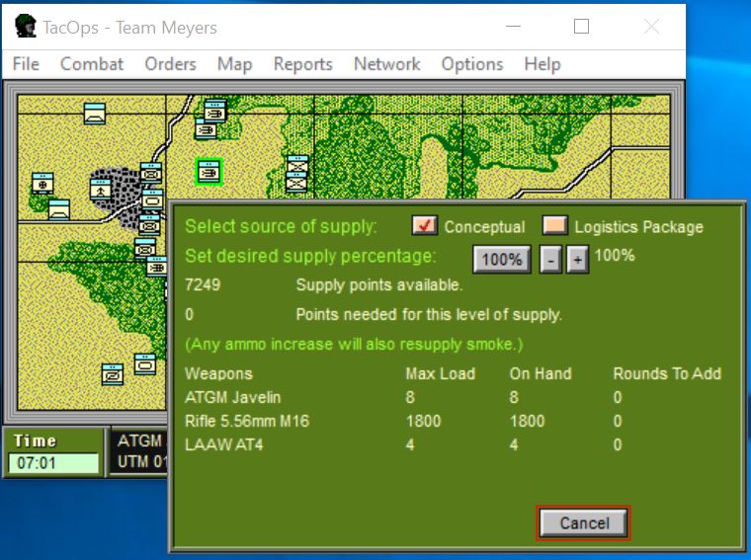Select the plain oval unit near the bottom of the map

pos(145,364)
